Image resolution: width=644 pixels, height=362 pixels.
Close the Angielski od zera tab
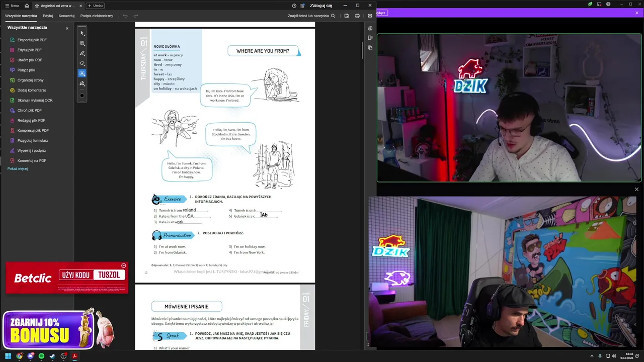pos(80,6)
